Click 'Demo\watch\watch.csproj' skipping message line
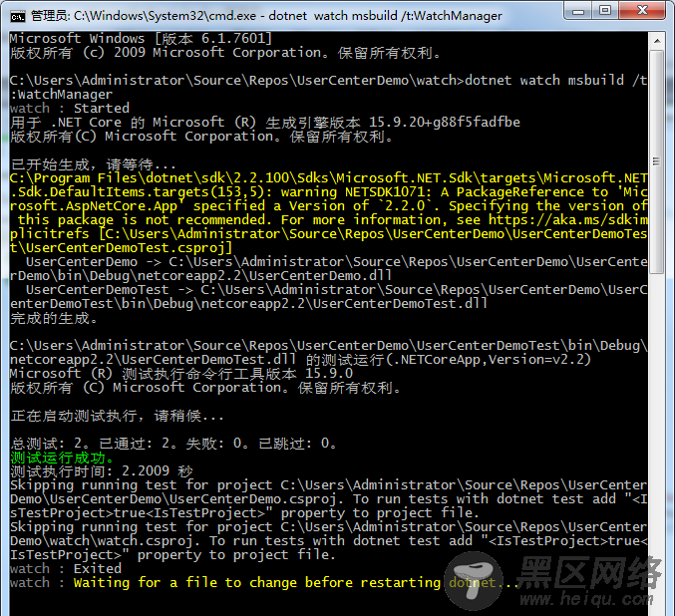675x616 pixels. (328, 541)
